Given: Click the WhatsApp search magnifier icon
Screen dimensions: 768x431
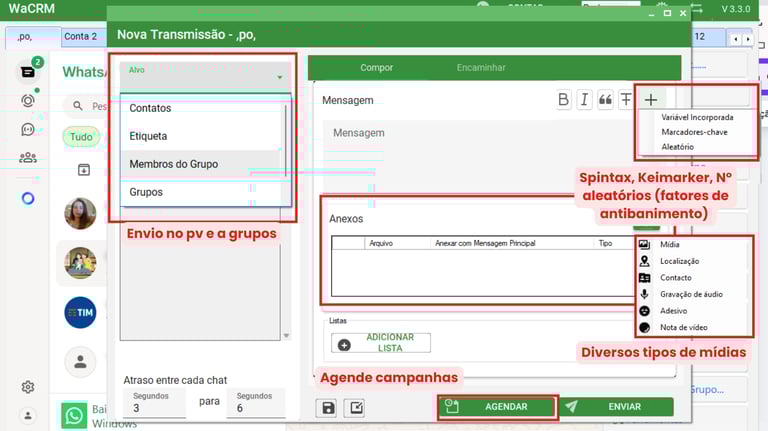Looking at the screenshot, I should (77, 105).
